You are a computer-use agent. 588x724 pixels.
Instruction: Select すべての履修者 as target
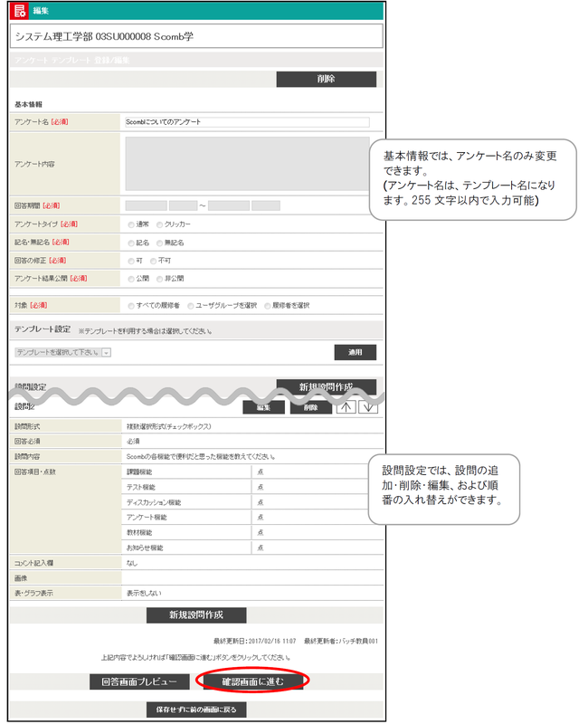[131, 306]
